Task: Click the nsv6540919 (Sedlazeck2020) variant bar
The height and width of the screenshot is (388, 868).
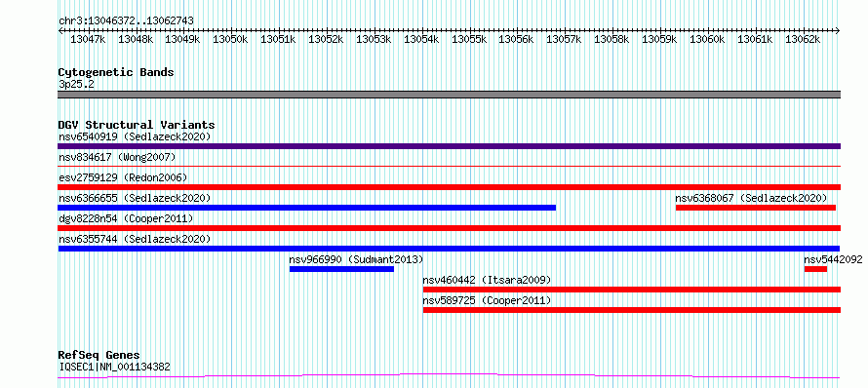Action: click(x=449, y=146)
